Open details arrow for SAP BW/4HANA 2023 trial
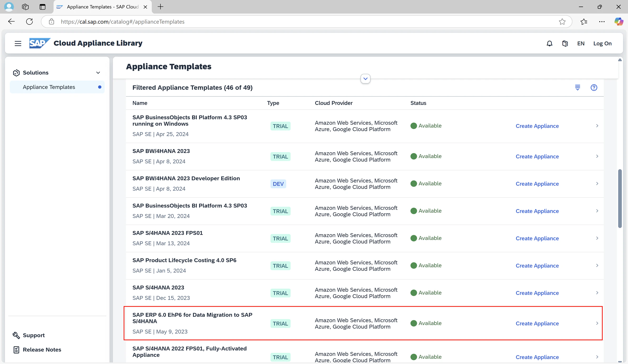 tap(597, 156)
